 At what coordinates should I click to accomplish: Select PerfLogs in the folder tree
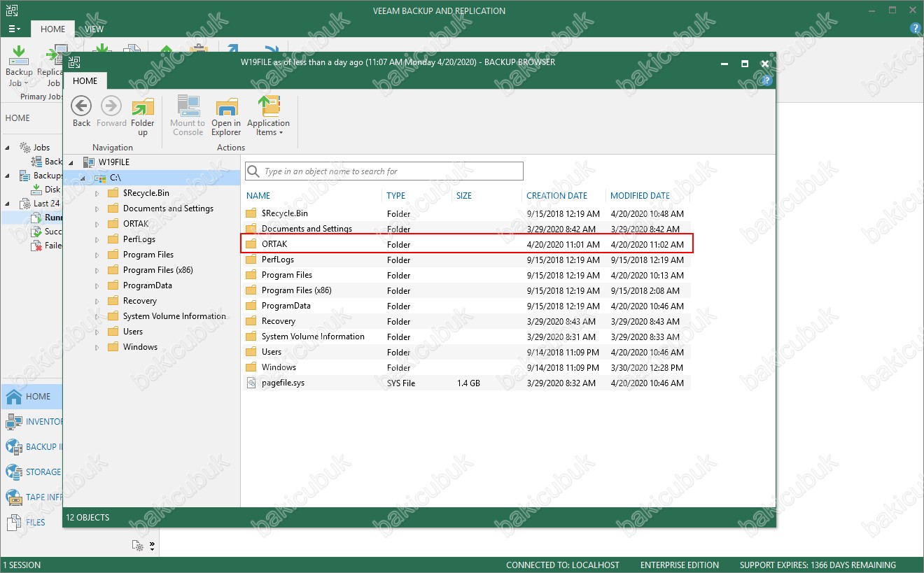(x=139, y=239)
